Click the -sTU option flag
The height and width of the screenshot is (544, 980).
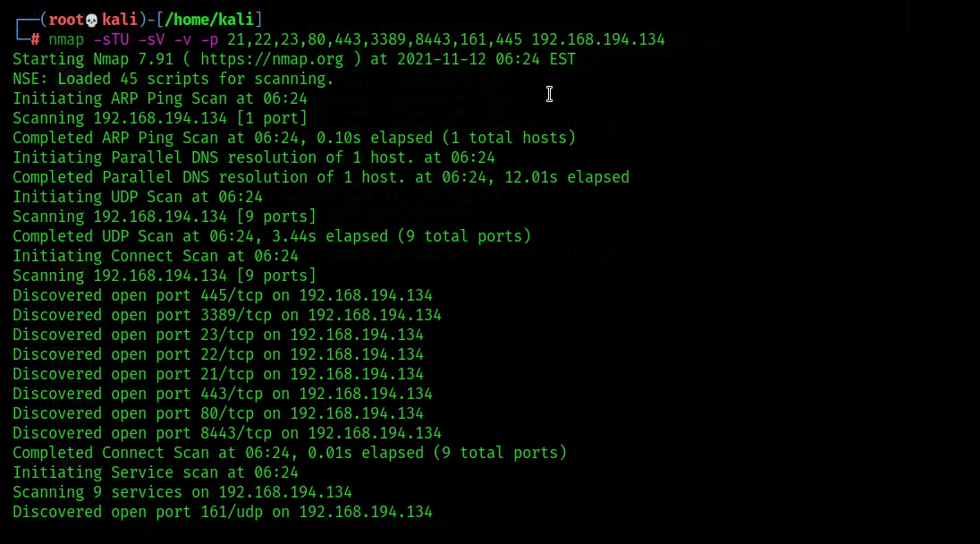[111, 39]
